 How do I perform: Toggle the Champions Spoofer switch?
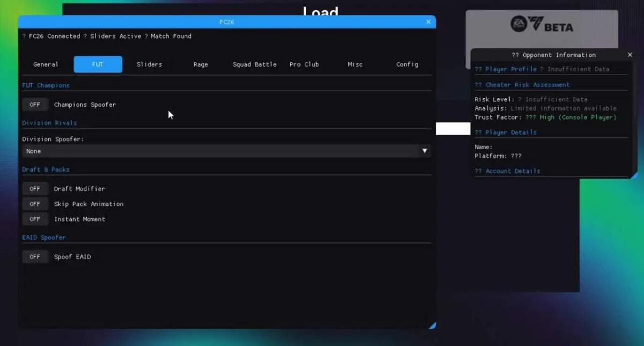tap(35, 105)
